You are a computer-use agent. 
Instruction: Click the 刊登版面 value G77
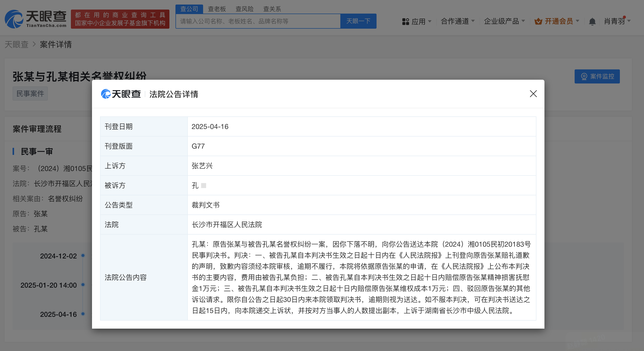(x=198, y=146)
